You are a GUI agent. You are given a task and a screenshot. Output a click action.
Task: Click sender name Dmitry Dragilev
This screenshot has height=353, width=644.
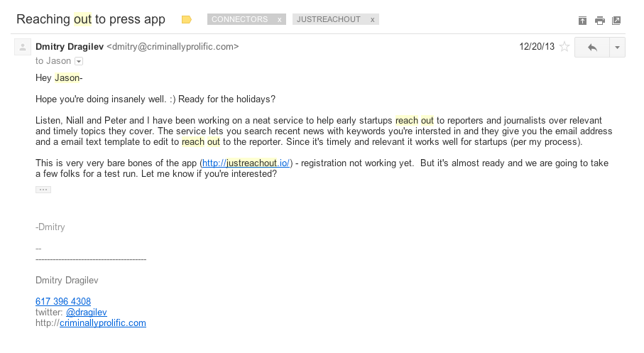[70, 47]
